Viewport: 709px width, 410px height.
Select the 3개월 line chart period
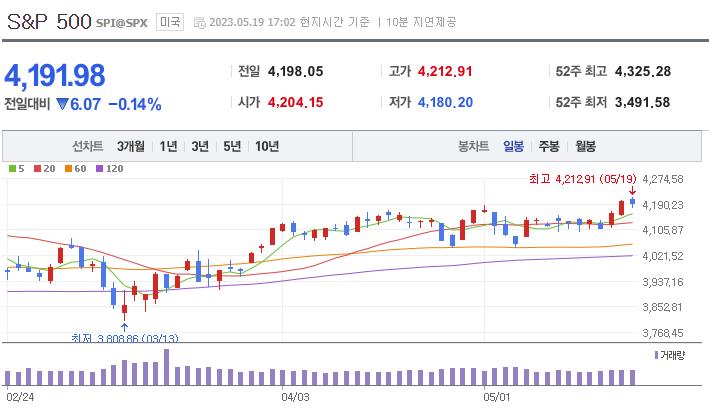click(x=131, y=146)
